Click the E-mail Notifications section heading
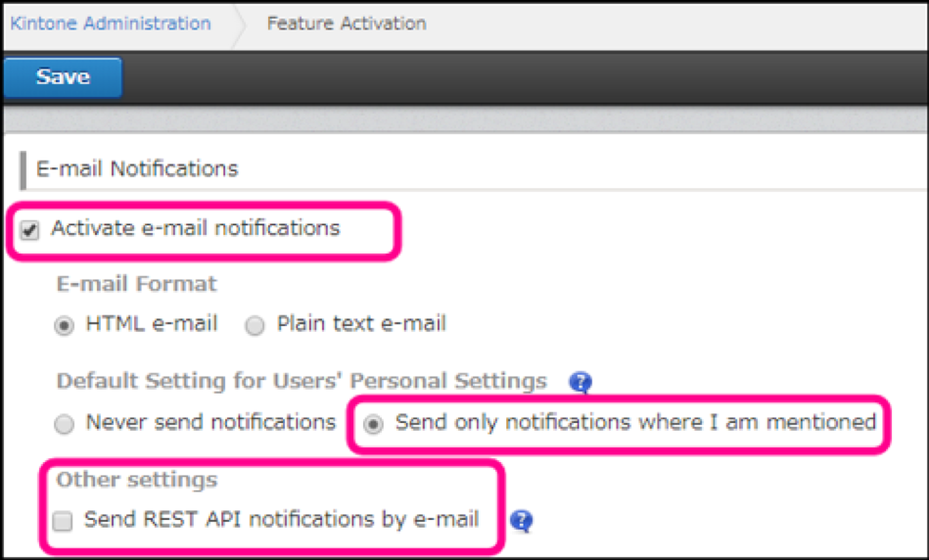Viewport: 929px width, 560px height. point(137,168)
